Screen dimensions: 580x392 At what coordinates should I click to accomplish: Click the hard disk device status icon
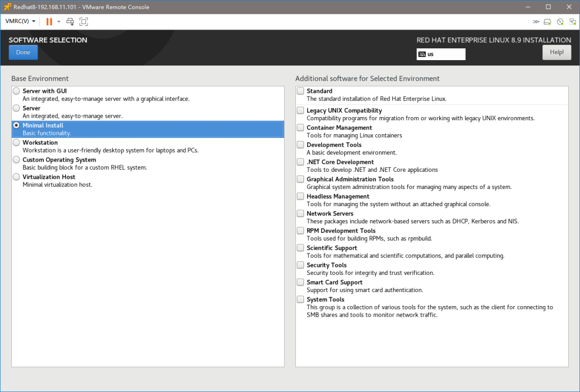coord(547,22)
